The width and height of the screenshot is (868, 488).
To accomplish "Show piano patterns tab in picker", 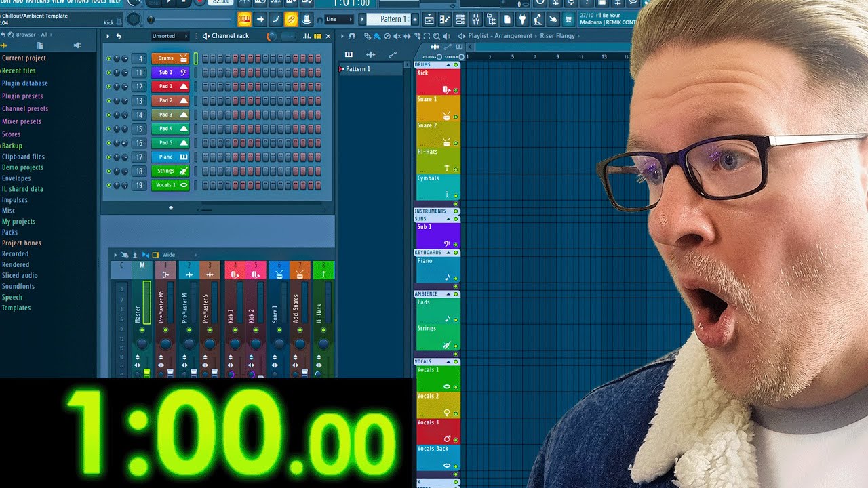I will 349,54.
